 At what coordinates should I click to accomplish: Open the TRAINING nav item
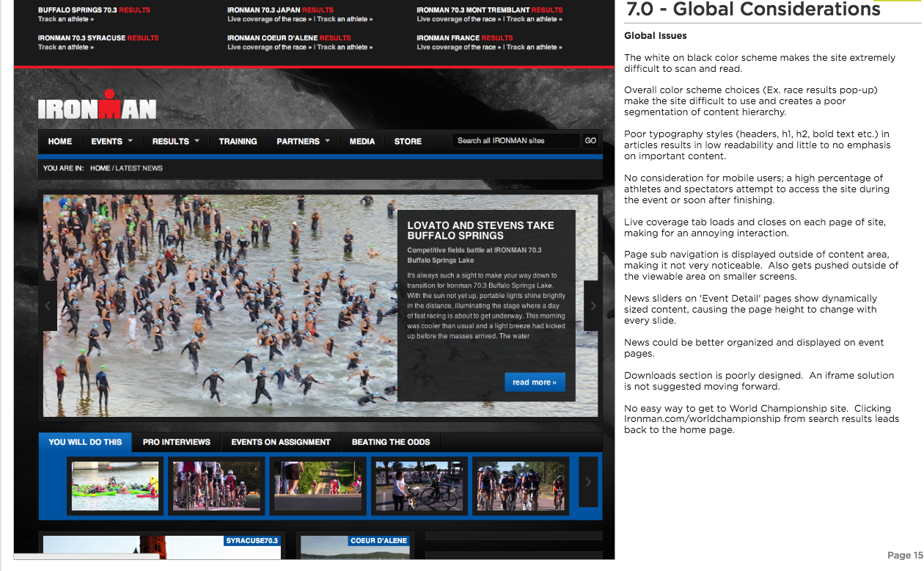(238, 142)
